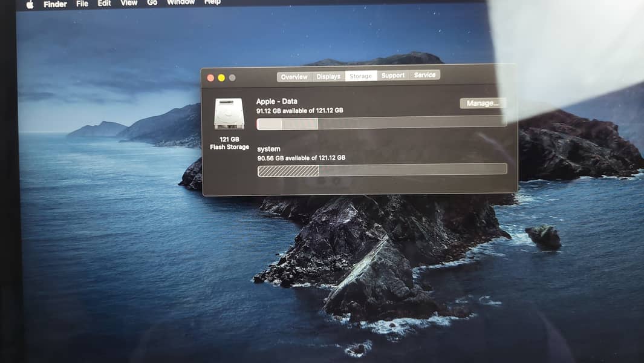The height and width of the screenshot is (363, 644).
Task: Click the system volume storage bar
Action: point(382,170)
